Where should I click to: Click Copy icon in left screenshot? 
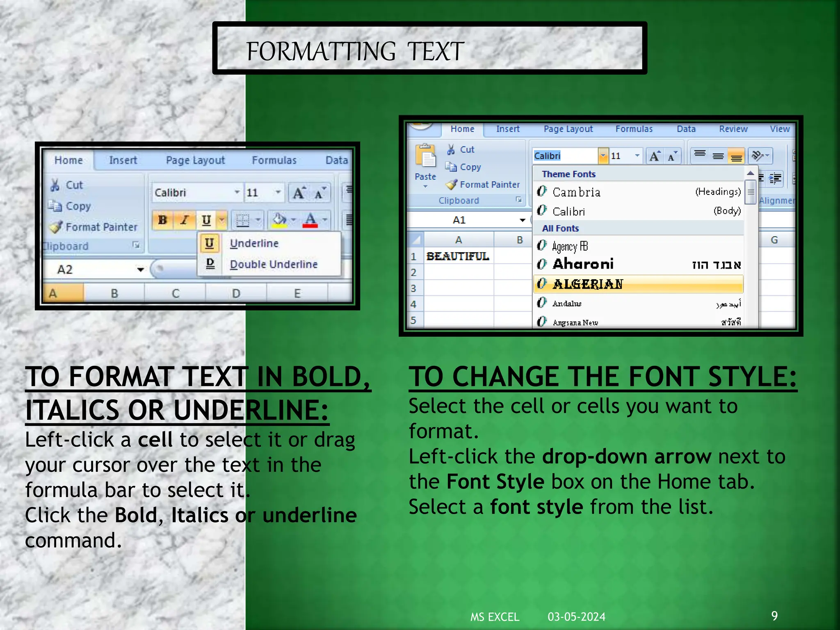tap(55, 205)
